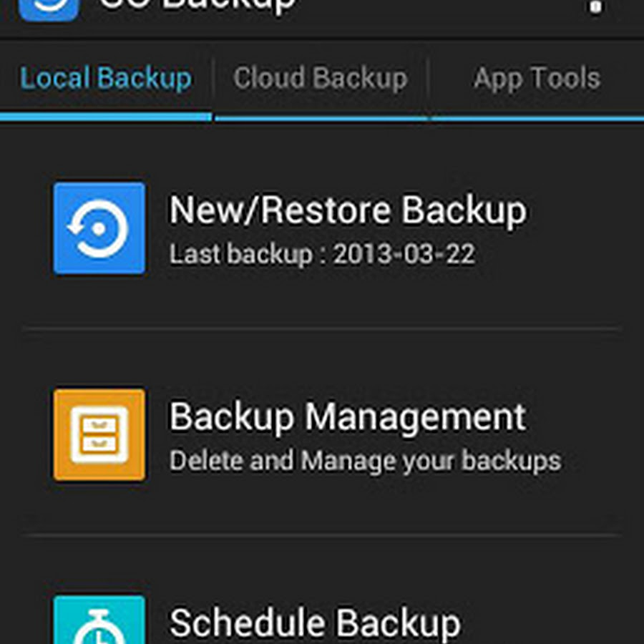This screenshot has height=644, width=644.
Task: Click the blue indicator under Local Backup
Action: click(106, 117)
